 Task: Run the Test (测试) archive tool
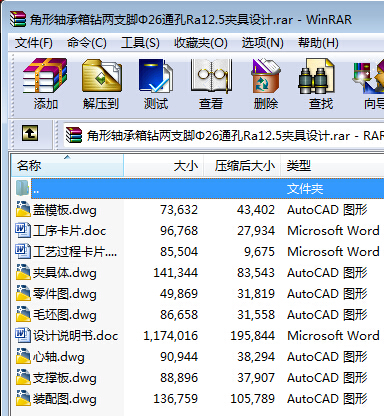pyautogui.click(x=156, y=76)
